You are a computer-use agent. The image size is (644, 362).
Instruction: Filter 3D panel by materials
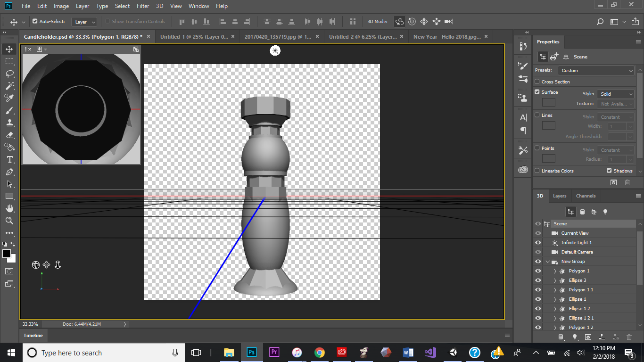click(x=594, y=212)
